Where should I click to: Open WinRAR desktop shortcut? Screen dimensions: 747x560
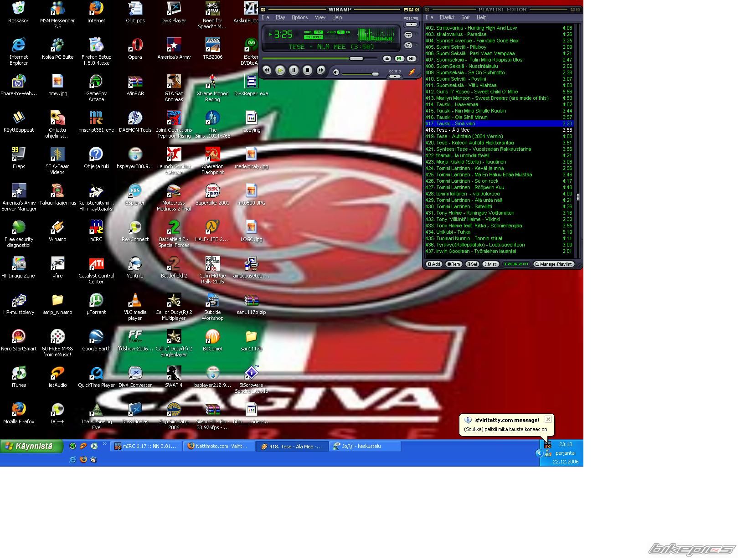coord(135,85)
